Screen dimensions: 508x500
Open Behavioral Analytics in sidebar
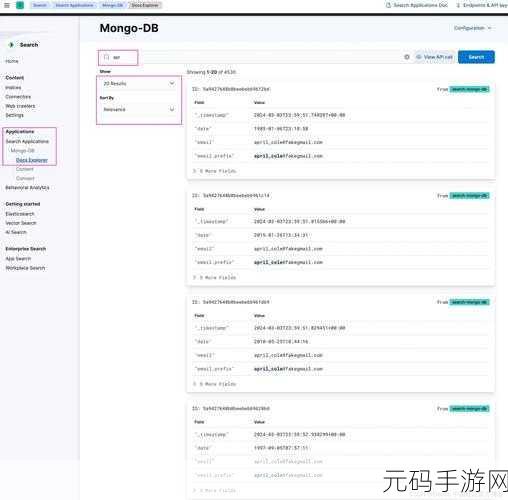click(x=27, y=188)
